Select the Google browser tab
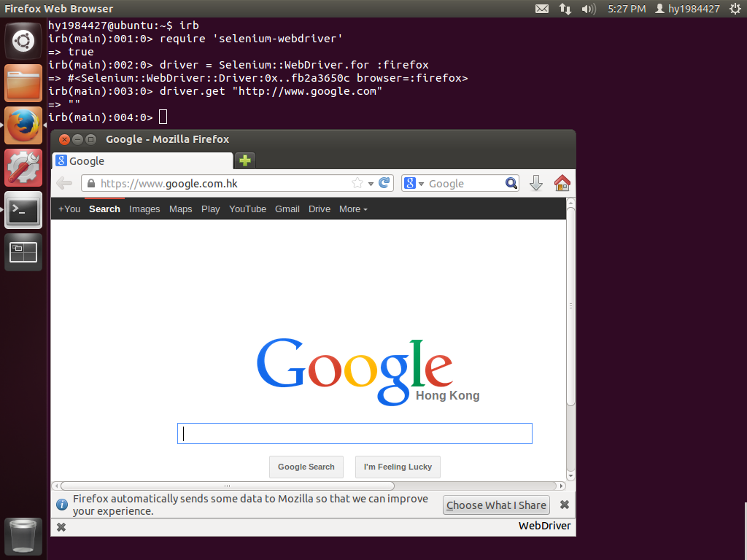The image size is (747, 560). 142,161
